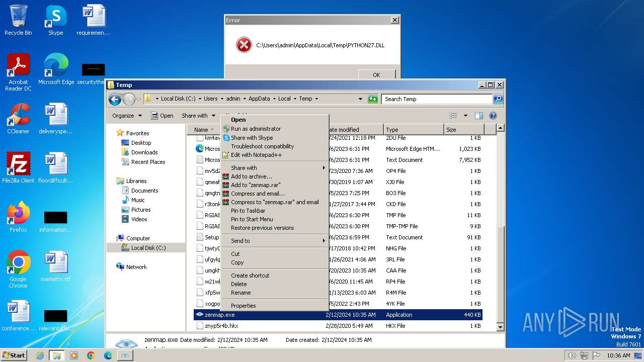Open address bar history dropdown
This screenshot has height=362, width=644.
pyautogui.click(x=360, y=99)
